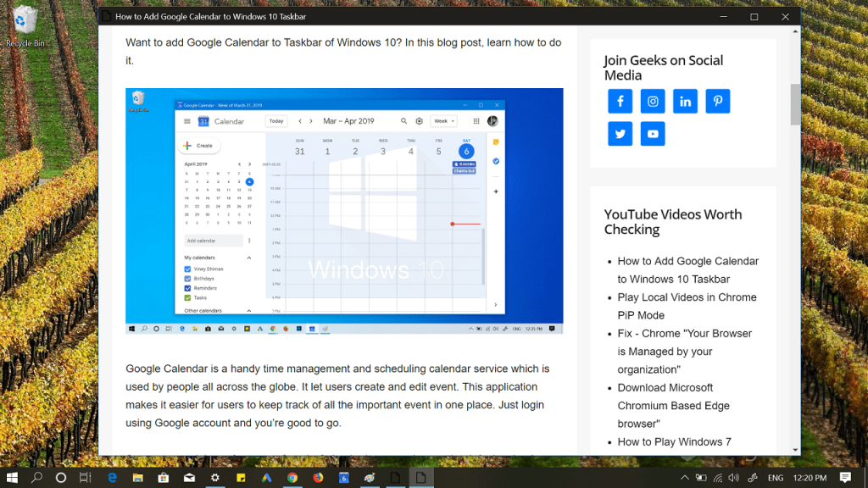Select the Recycle Bin desktop icon
Image resolution: width=868 pixels, height=488 pixels.
coord(24,26)
